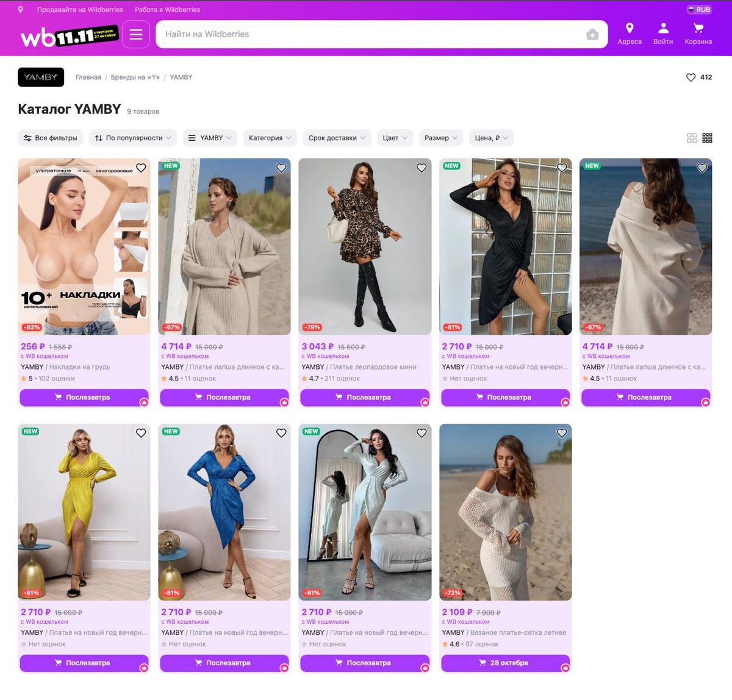Open Продавайте на Wildberries link
This screenshot has height=700, width=732.
pyautogui.click(x=80, y=10)
